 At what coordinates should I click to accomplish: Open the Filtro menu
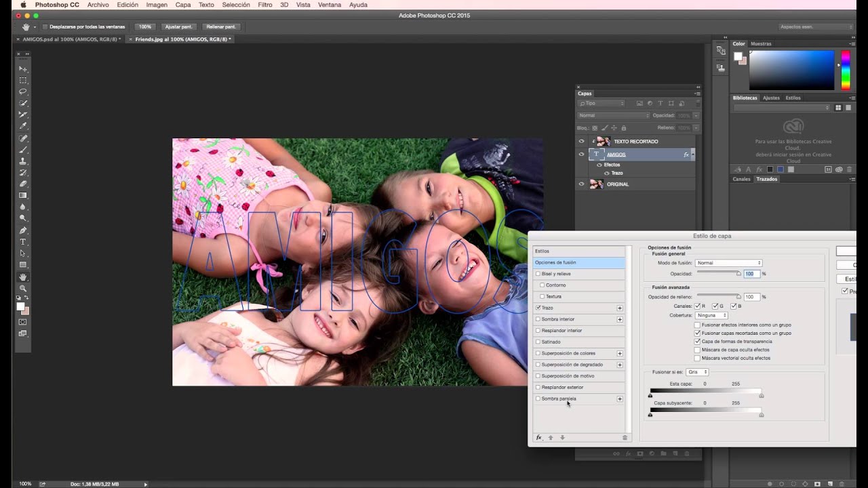[265, 5]
